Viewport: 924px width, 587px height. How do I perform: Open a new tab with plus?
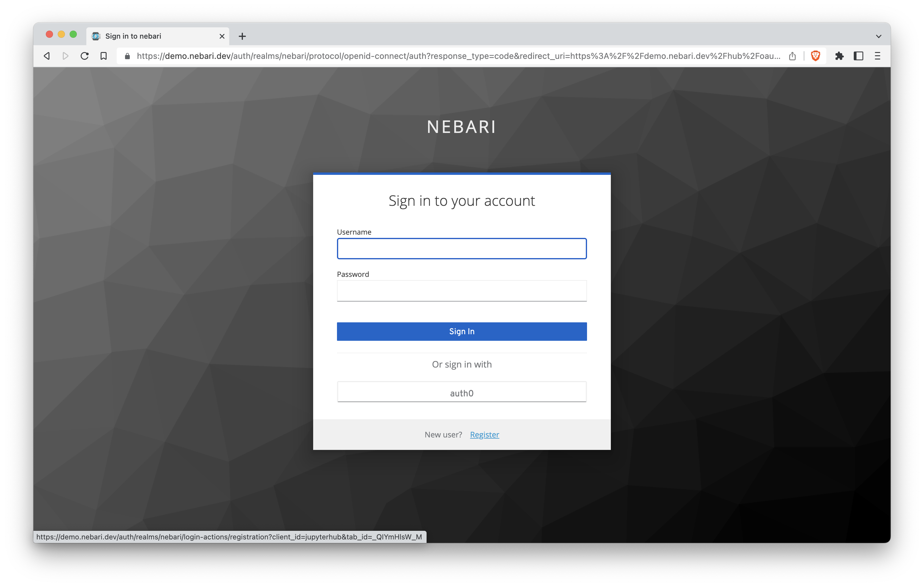[x=242, y=36]
